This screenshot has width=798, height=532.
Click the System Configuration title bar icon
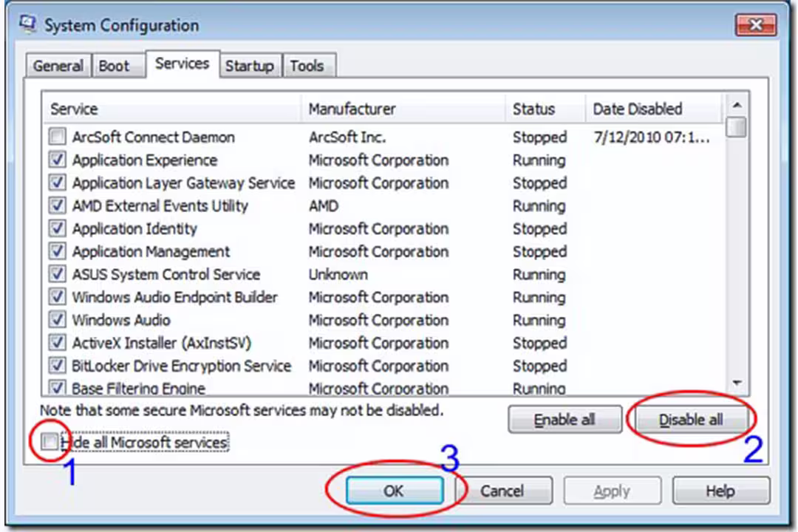[x=28, y=25]
